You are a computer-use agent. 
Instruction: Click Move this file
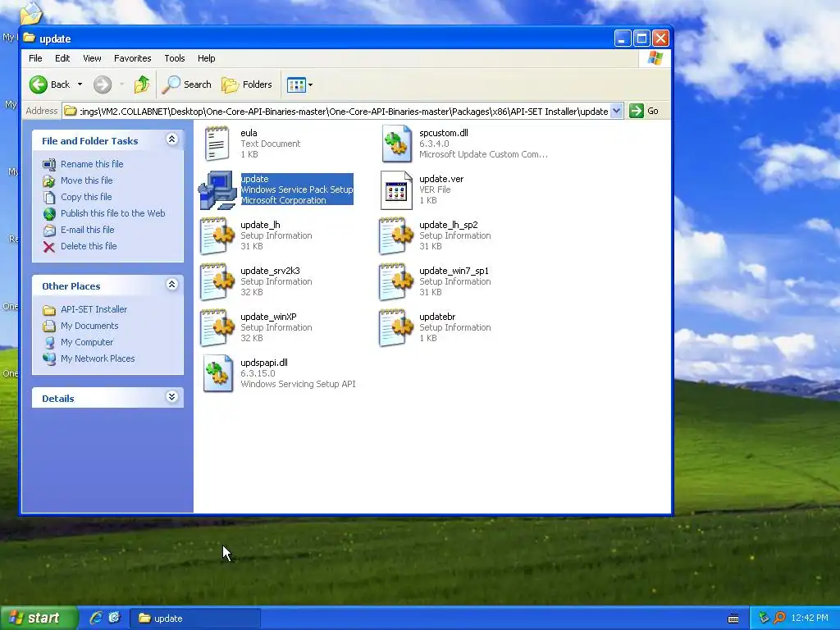pos(86,180)
